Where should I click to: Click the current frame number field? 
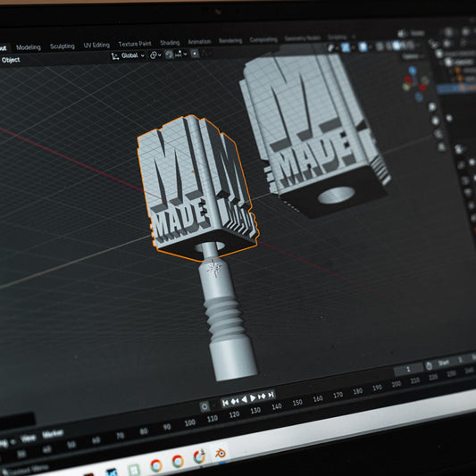408,369
